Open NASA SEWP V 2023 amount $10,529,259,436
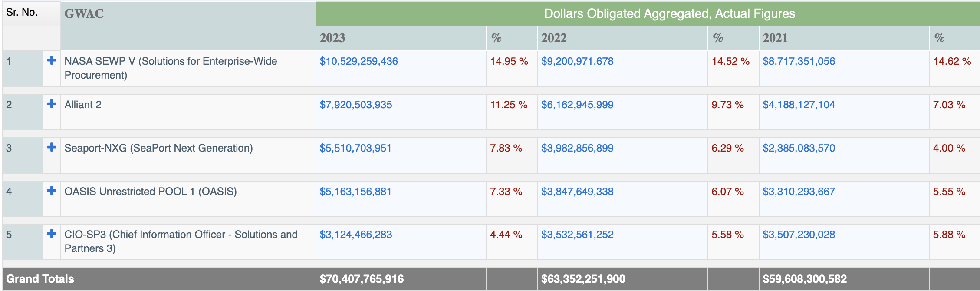The width and height of the screenshot is (980, 291). (x=358, y=61)
